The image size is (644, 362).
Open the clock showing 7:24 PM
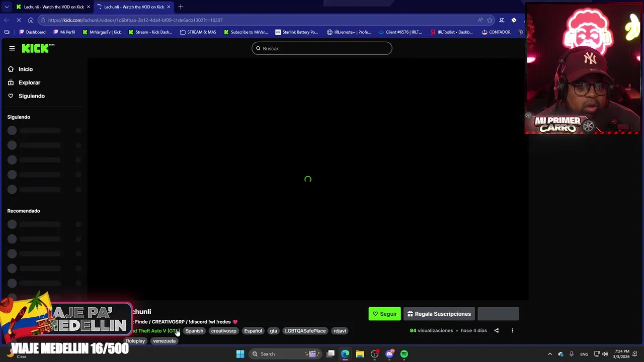click(x=621, y=354)
